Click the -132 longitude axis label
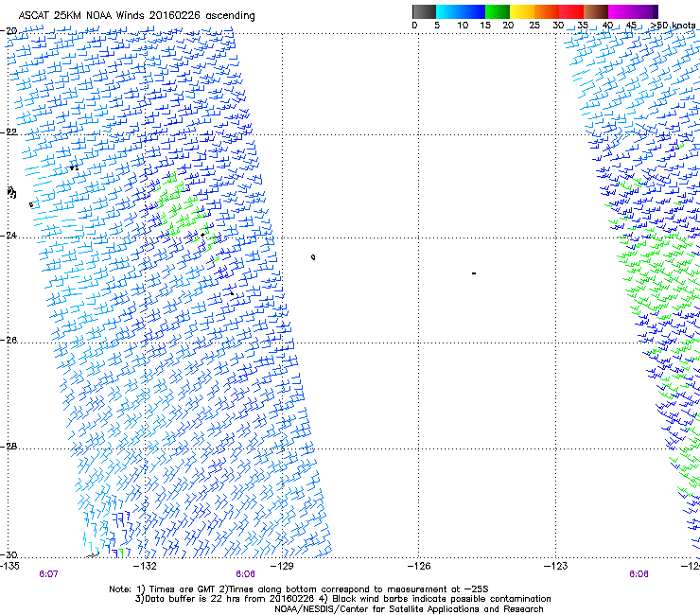Screen dimensions: 700x615 [x=146, y=566]
